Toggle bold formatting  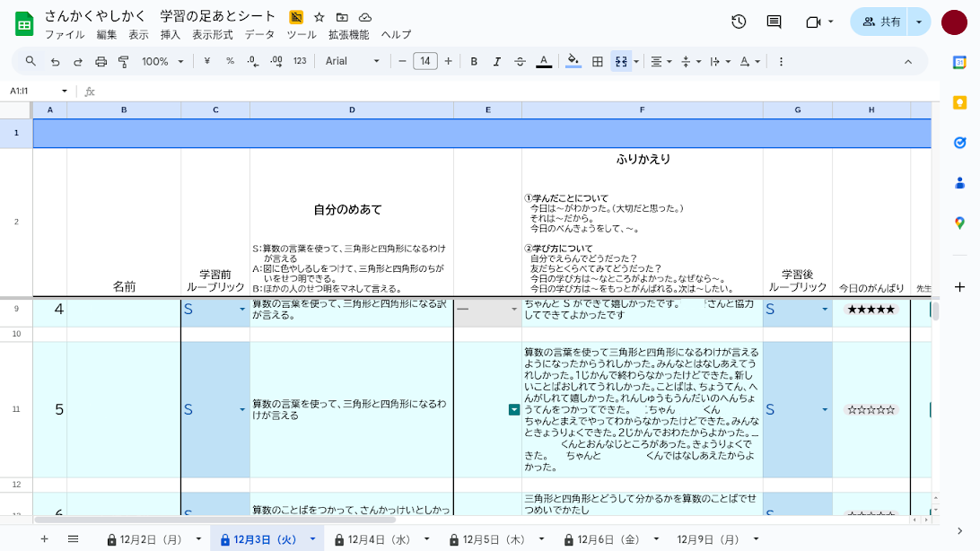coord(474,61)
